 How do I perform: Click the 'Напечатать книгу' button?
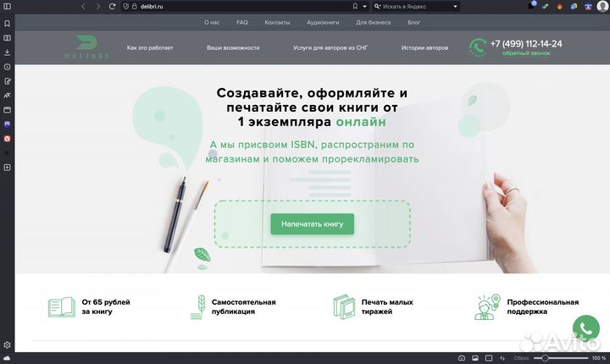[x=313, y=224]
